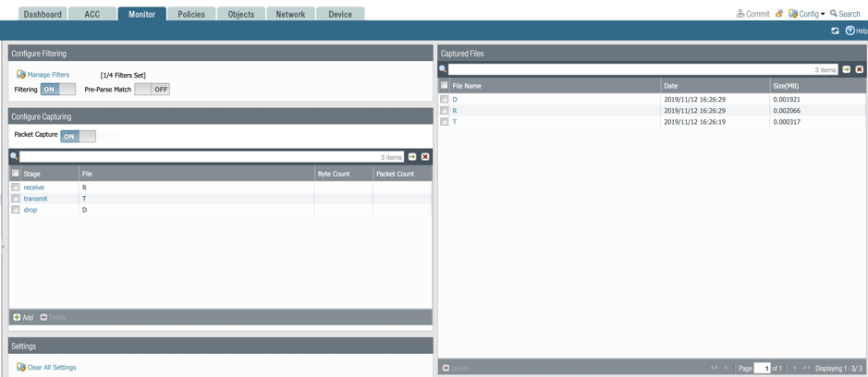Click magnifier icon in Captured Files
Image resolution: width=868 pixels, height=377 pixels.
click(x=443, y=69)
